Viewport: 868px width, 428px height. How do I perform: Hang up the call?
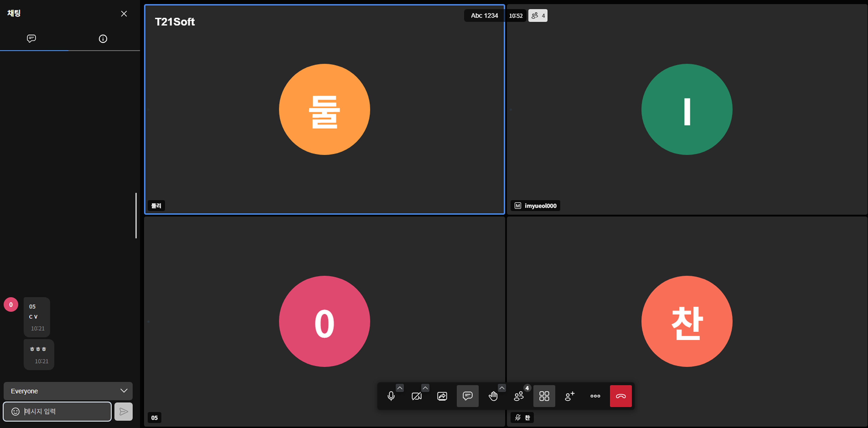[x=621, y=396]
